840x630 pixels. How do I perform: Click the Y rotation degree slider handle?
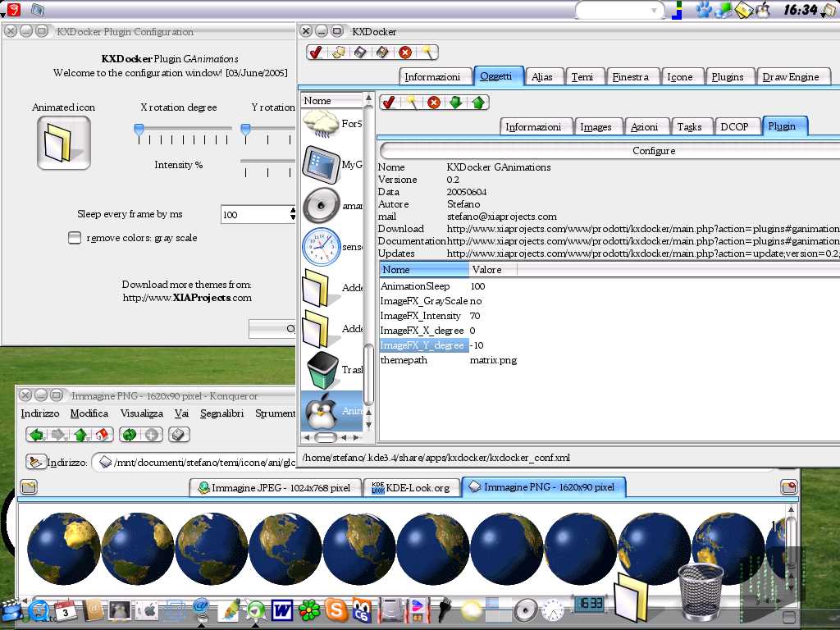tap(246, 129)
